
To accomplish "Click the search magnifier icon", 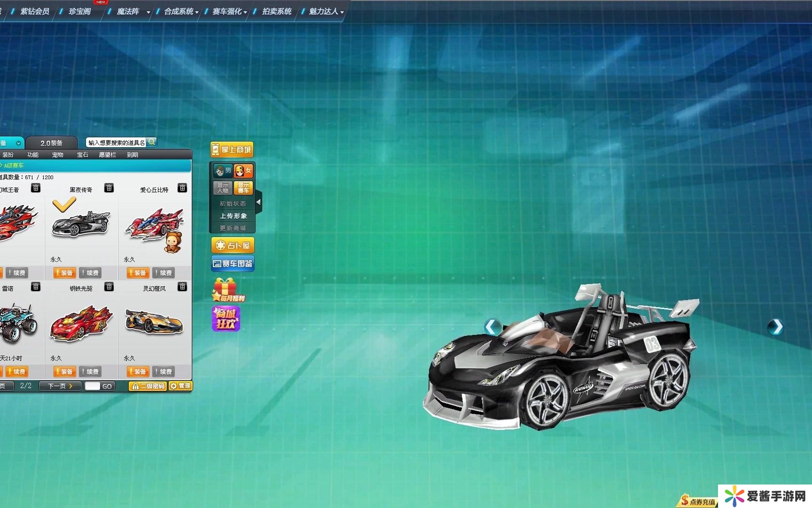I will click(x=152, y=142).
